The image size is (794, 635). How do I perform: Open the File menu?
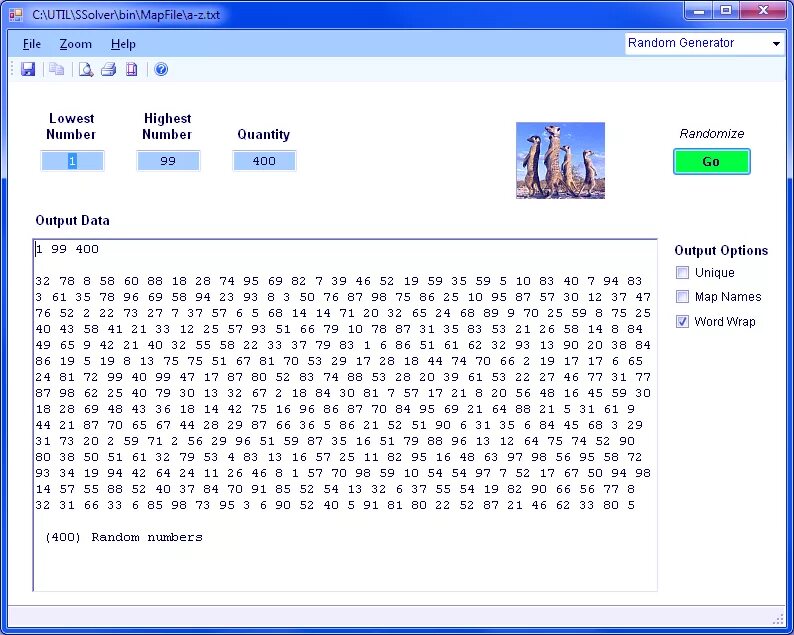(32, 44)
